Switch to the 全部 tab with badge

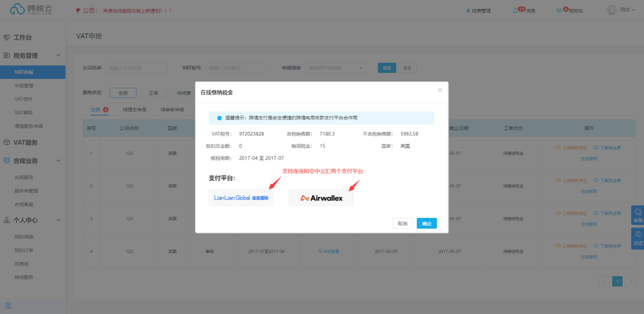pyautogui.click(x=100, y=110)
